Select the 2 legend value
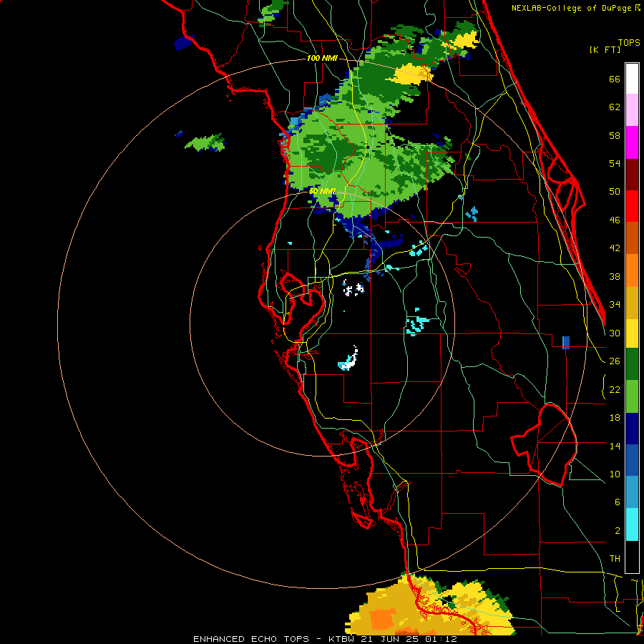644x644 pixels. click(x=617, y=531)
